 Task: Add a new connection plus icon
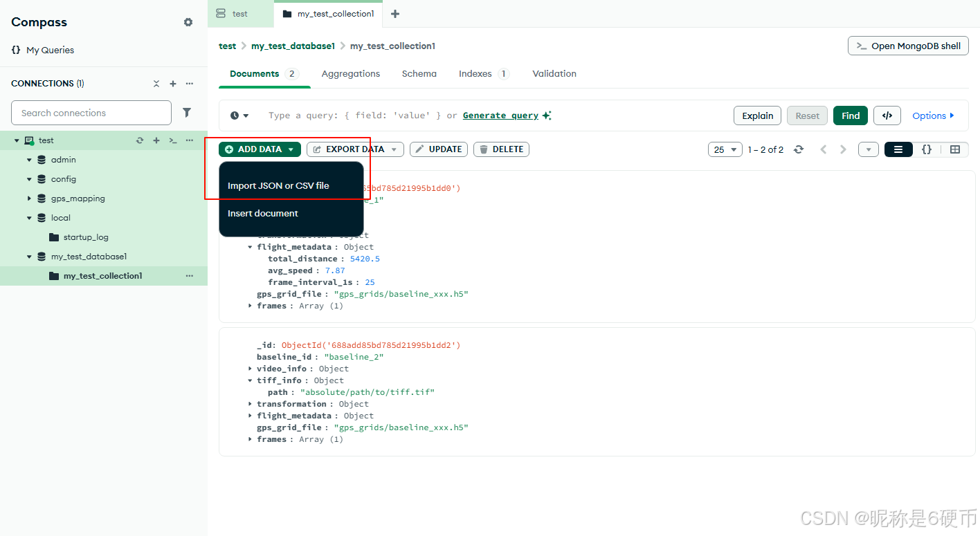pyautogui.click(x=173, y=84)
